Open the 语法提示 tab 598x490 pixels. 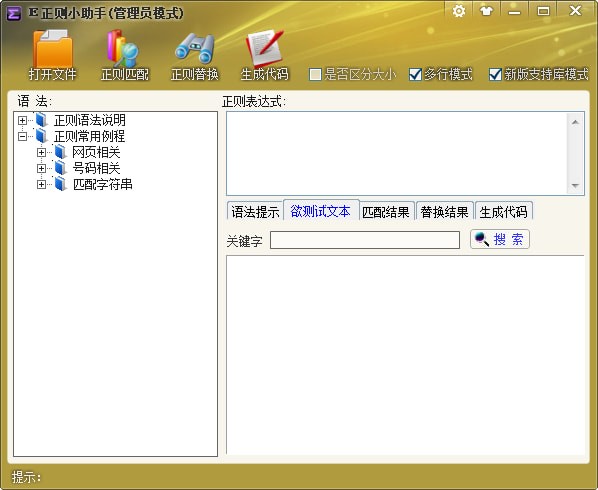tap(255, 212)
